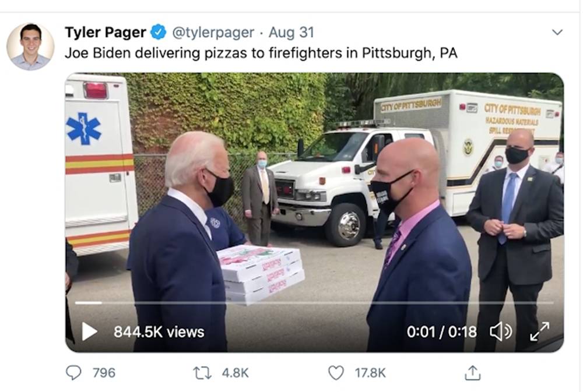Open the @tylerpager handle link

point(213,32)
